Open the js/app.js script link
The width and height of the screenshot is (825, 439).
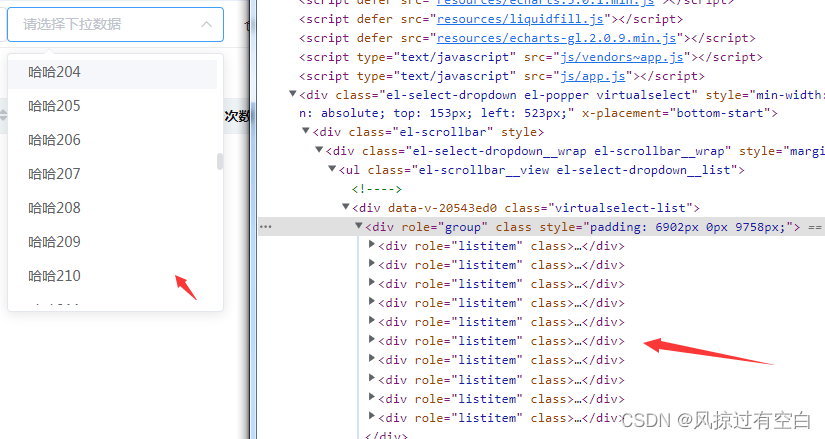pos(592,76)
